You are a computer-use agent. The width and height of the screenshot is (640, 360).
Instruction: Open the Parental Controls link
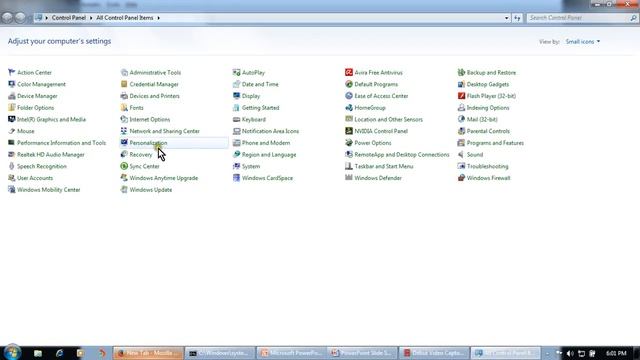[x=488, y=131]
